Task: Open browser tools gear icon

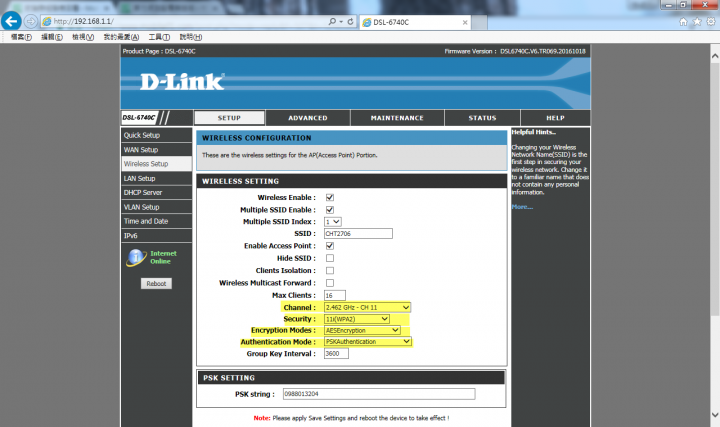Action: (x=711, y=22)
